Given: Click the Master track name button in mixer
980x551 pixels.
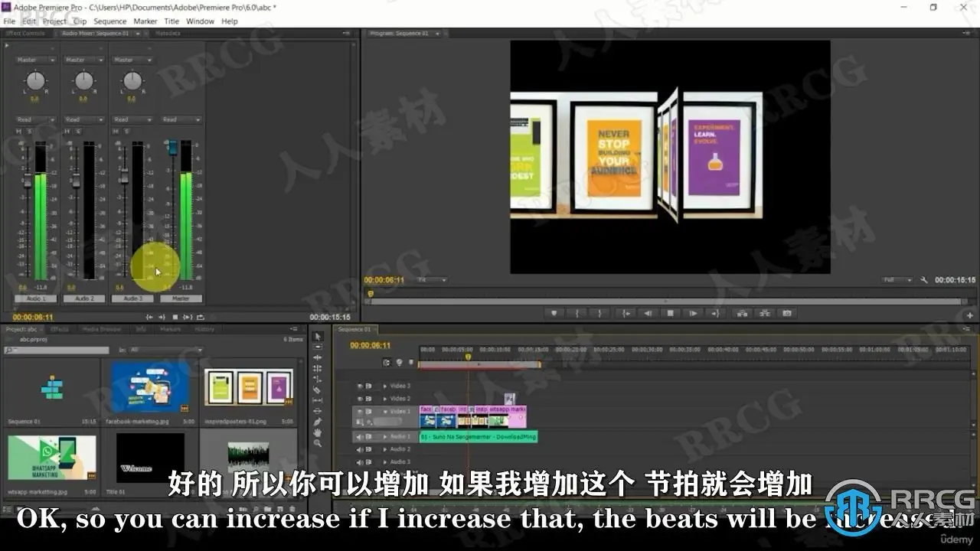Looking at the screenshot, I should click(181, 298).
